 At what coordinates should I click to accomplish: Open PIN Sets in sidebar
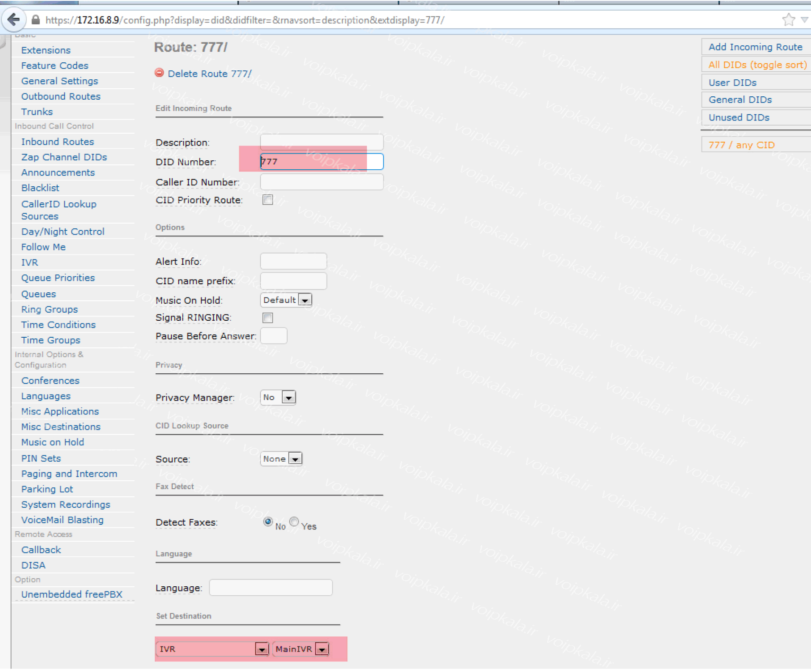(41, 459)
